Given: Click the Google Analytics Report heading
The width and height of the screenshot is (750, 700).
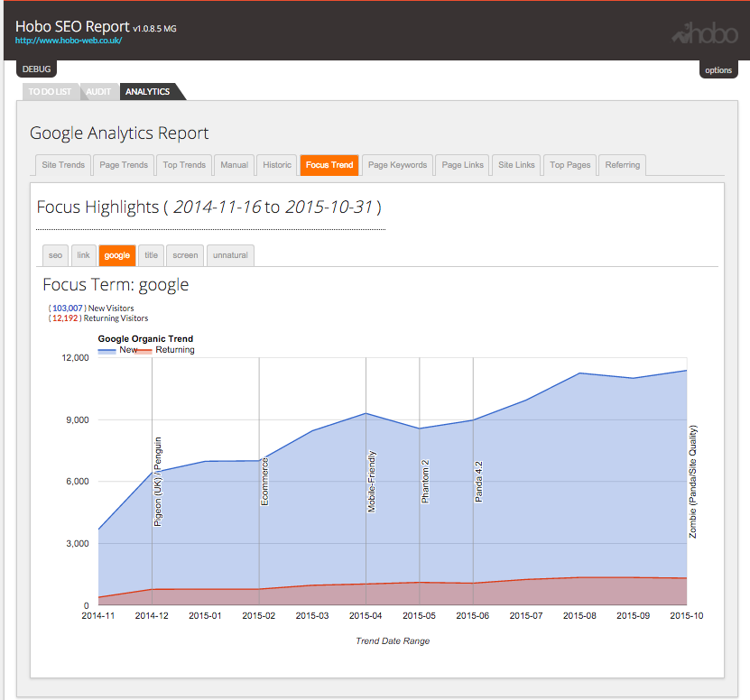Looking at the screenshot, I should [x=119, y=134].
